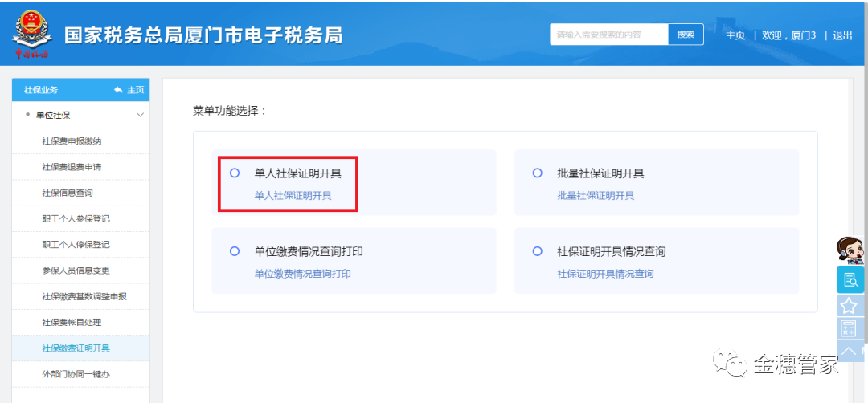The image size is (868, 403).
Task: Open 职工个人参保登记 in sidebar
Action: (x=81, y=219)
